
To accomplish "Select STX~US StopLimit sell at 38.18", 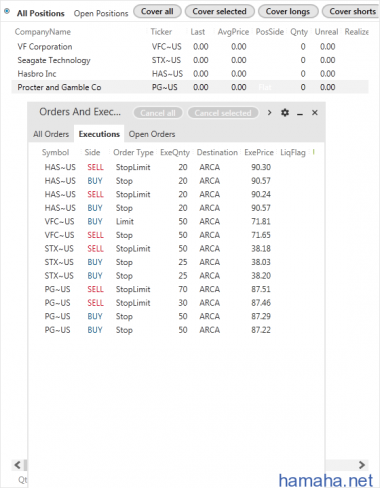I will (176, 249).
